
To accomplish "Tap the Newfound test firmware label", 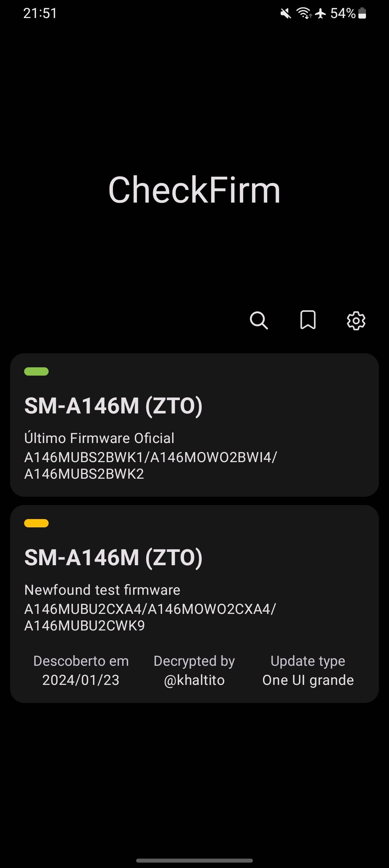I will pos(102,590).
